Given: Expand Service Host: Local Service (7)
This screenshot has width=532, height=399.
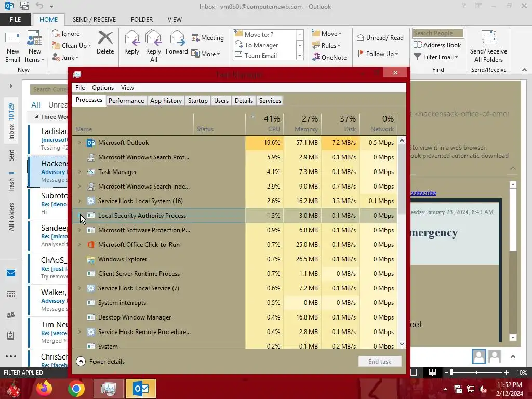Looking at the screenshot, I should click(x=79, y=288).
